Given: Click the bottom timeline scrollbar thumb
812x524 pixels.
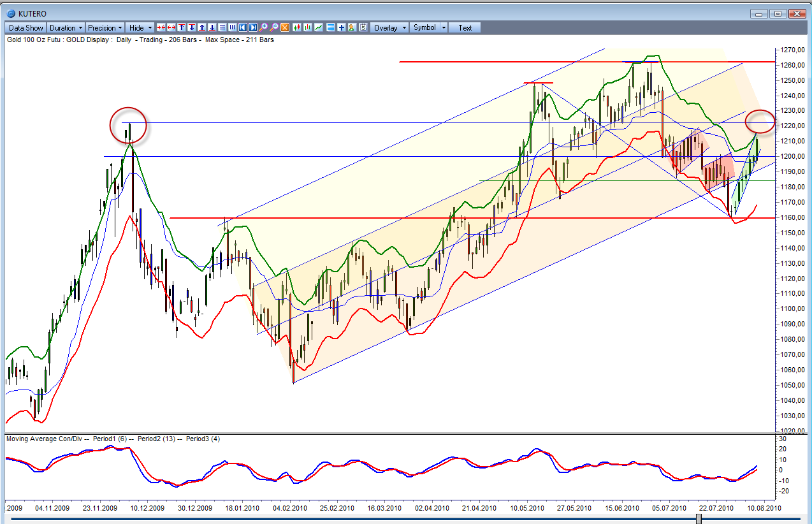Looking at the screenshot, I should click(x=699, y=520).
